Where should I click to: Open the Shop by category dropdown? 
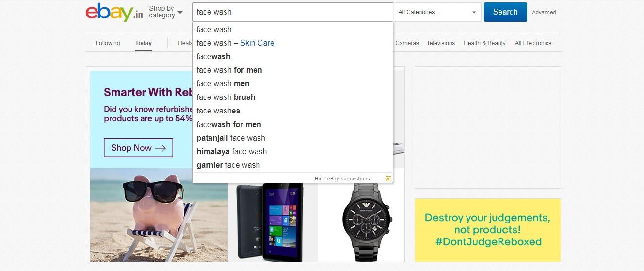click(x=166, y=12)
